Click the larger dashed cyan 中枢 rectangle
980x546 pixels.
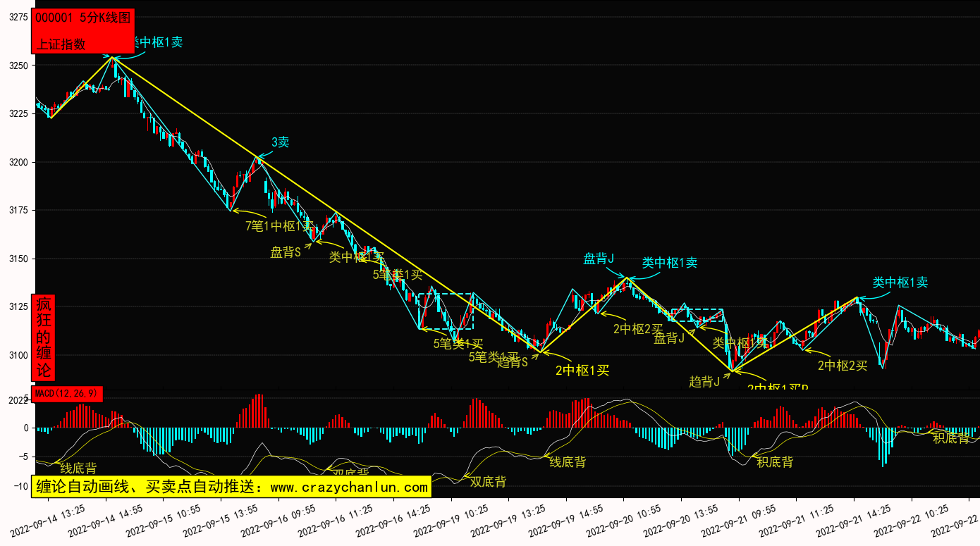coord(446,311)
